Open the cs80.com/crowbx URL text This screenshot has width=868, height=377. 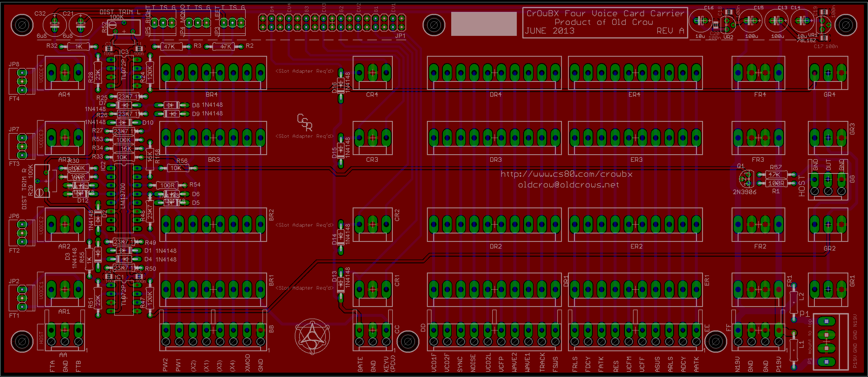[x=567, y=174]
